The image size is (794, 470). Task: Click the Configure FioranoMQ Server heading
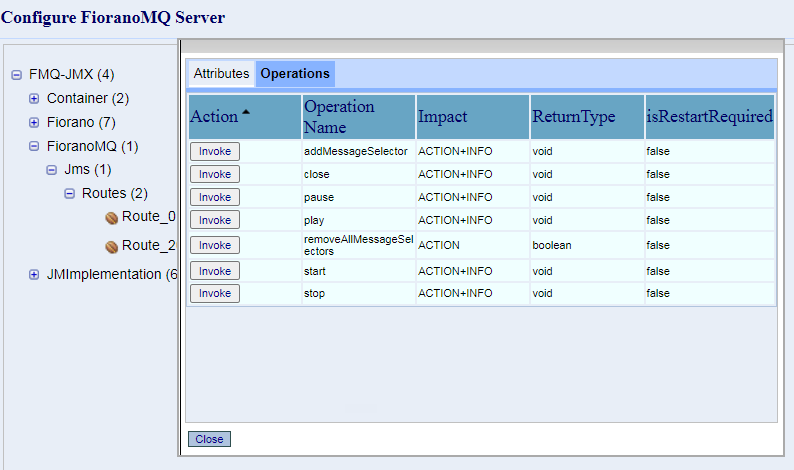click(113, 17)
